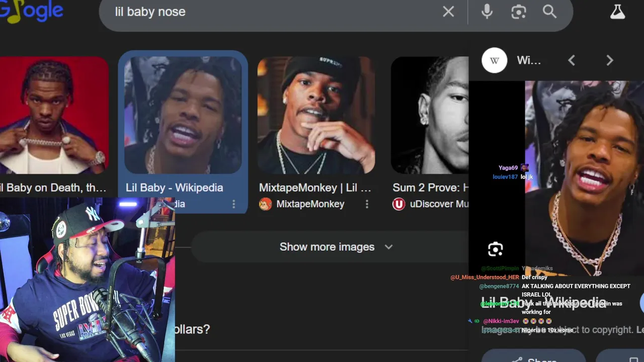Open the red background Lil Baby thumbnail
This screenshot has height=362, width=644.
(x=54, y=115)
